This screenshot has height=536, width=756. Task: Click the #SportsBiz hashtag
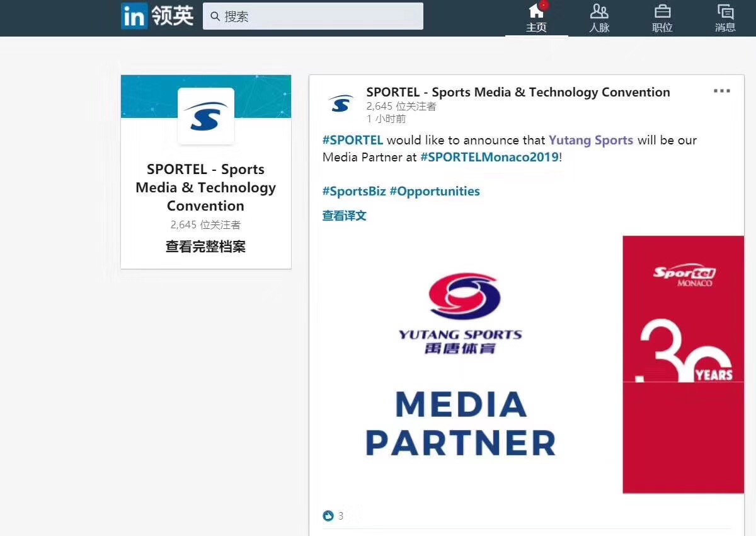point(353,191)
